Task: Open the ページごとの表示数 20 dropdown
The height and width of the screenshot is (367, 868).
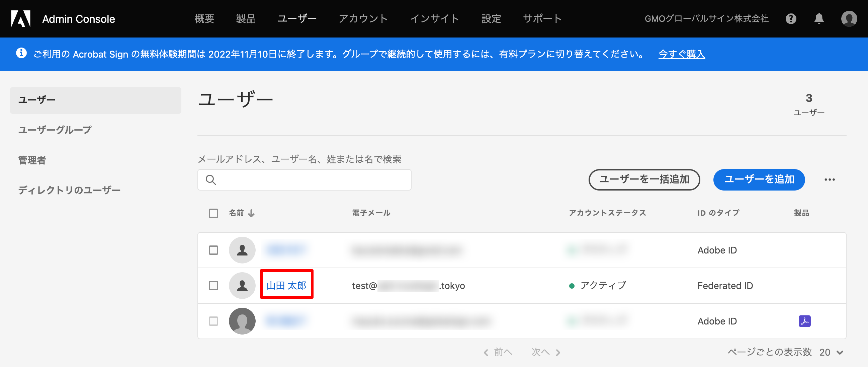Action: pos(831,352)
